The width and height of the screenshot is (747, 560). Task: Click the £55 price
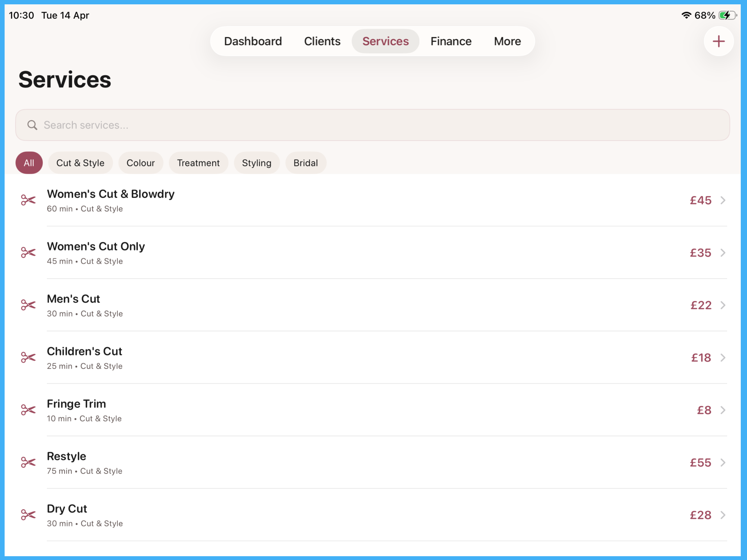point(700,462)
